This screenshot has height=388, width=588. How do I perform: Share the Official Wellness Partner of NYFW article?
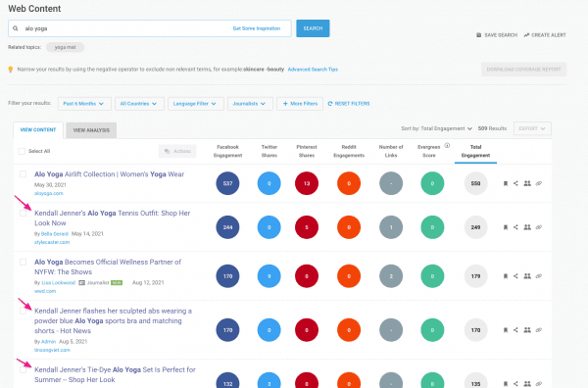tap(515, 276)
